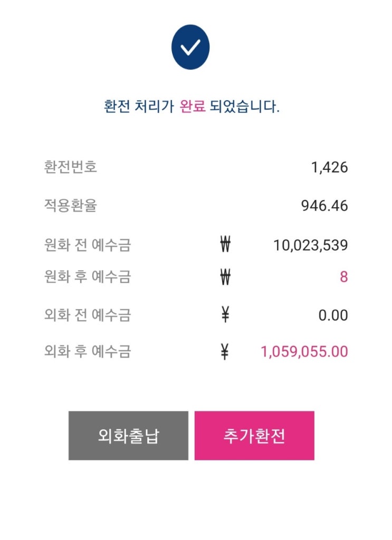The height and width of the screenshot is (540, 392).
Task: Click the pink remaining won value 8
Action: [343, 277]
